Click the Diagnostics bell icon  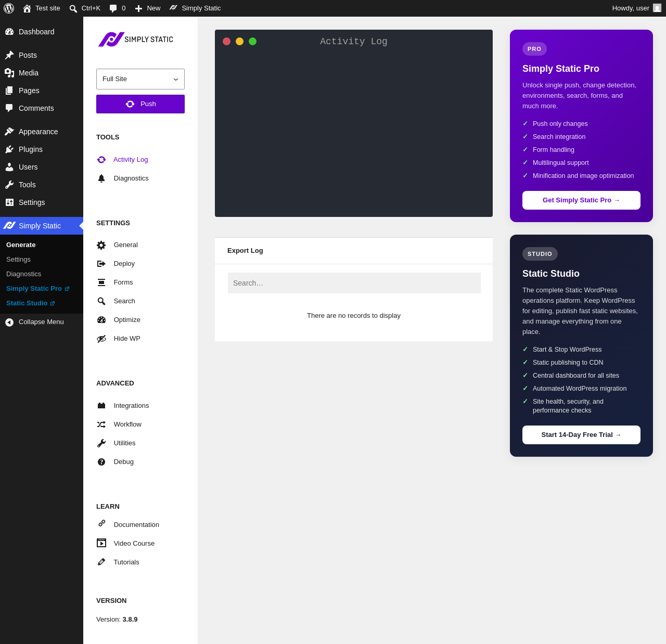(101, 178)
